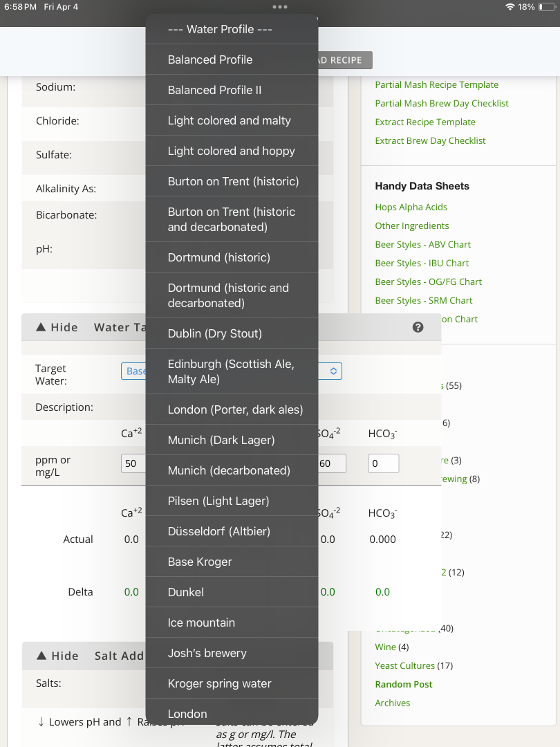Tap the three-dot multitasking icon

coord(280,7)
